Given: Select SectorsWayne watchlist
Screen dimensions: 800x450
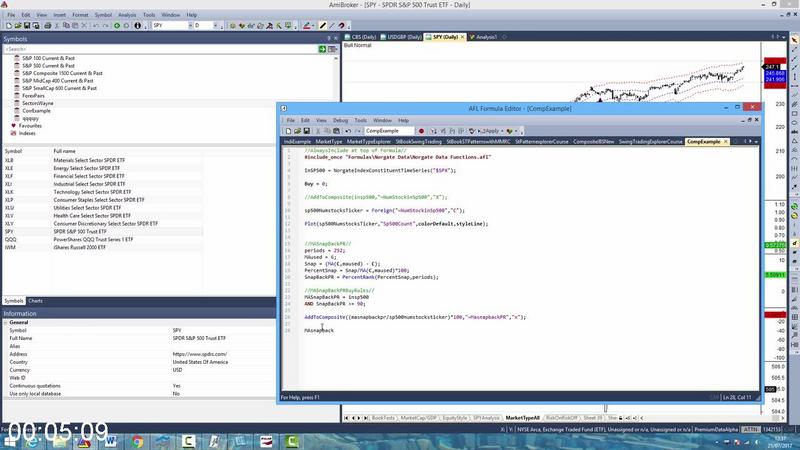Looking at the screenshot, I should 38,103.
